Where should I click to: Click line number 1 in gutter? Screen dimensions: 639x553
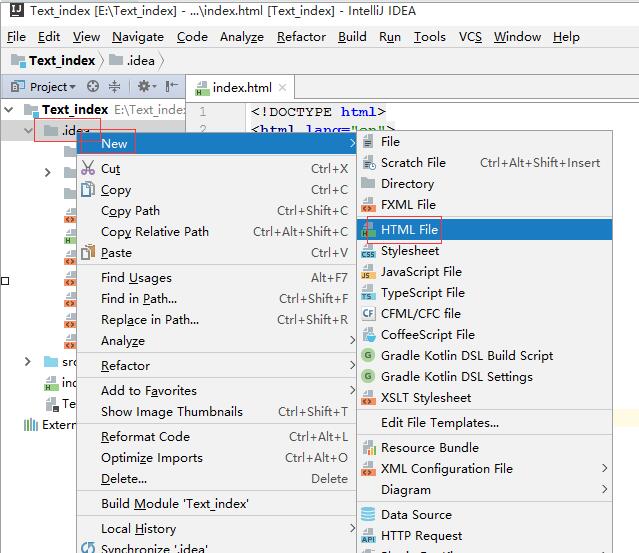pos(203,111)
